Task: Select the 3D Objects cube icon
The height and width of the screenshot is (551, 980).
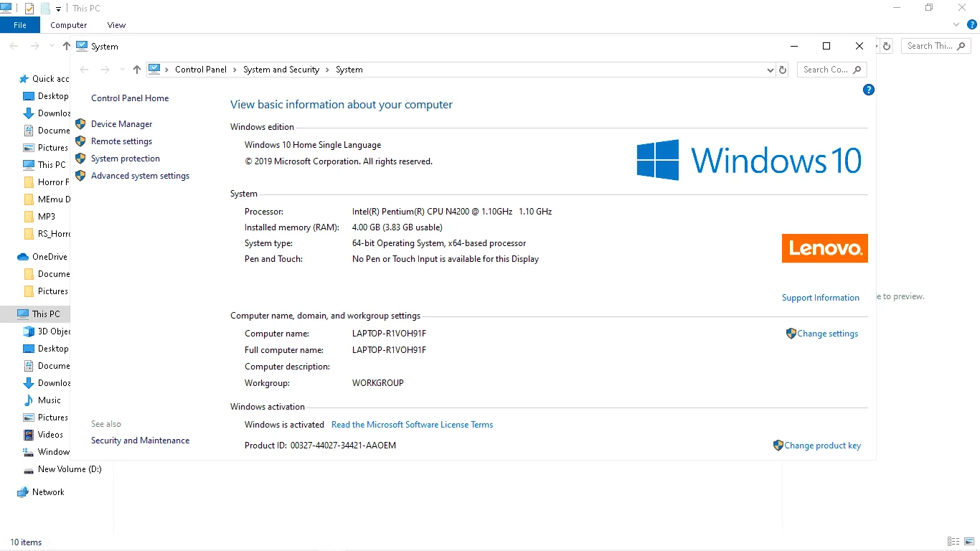Action: pyautogui.click(x=29, y=331)
